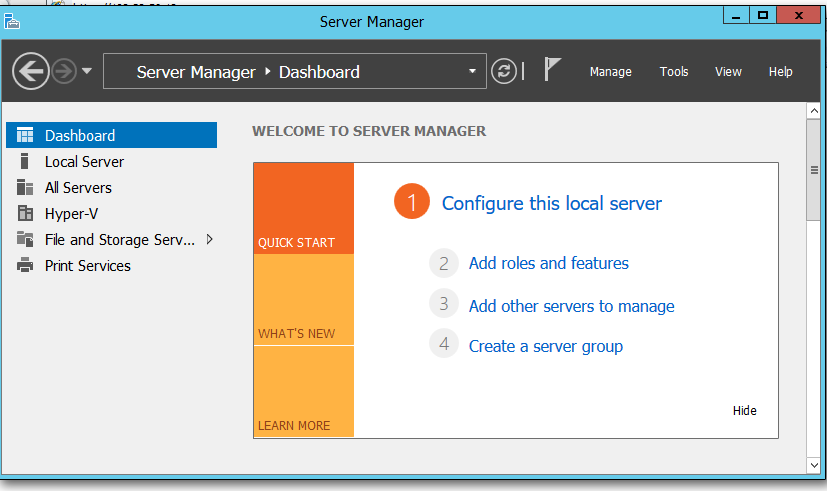Click Configure this local server link

tap(552, 204)
